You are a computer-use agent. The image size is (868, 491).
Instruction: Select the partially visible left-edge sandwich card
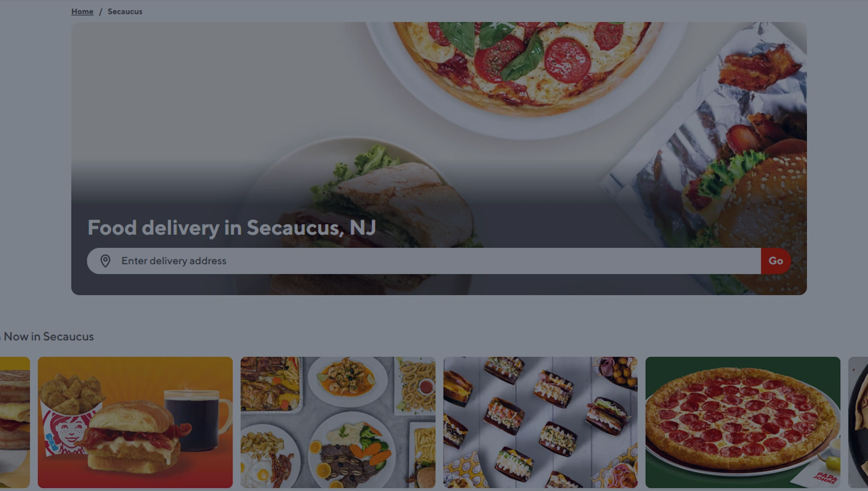point(15,422)
